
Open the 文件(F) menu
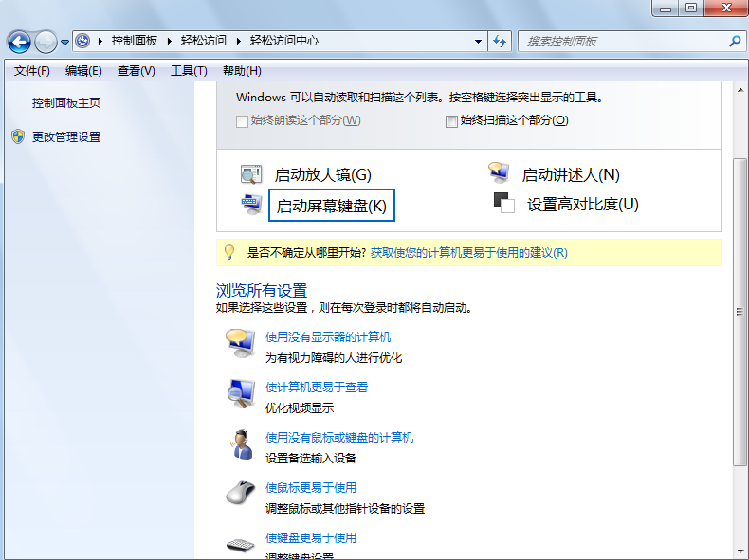tap(31, 71)
